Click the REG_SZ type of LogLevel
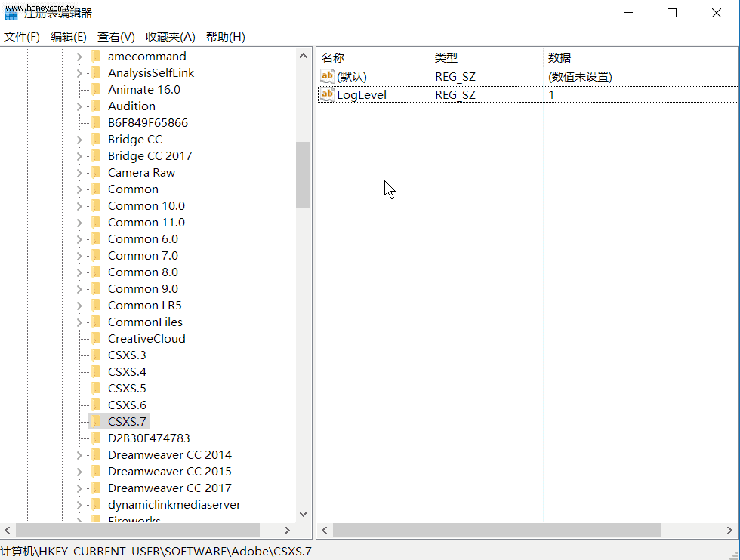This screenshot has height=560, width=740. (455, 95)
